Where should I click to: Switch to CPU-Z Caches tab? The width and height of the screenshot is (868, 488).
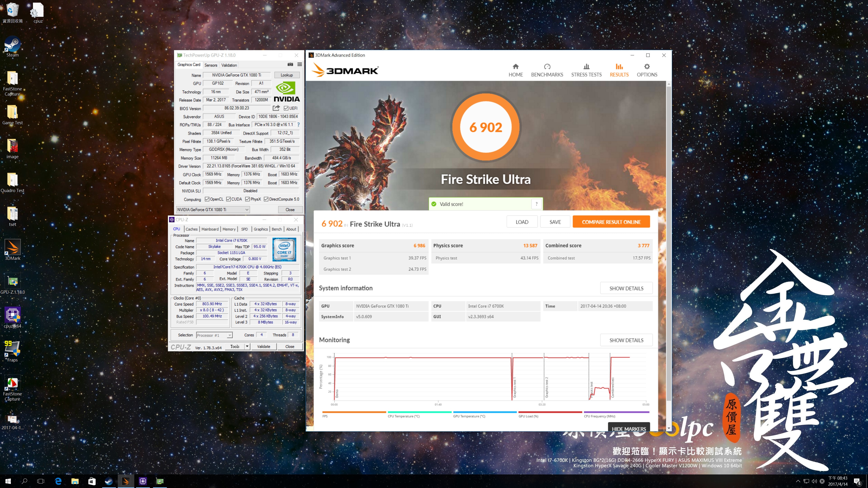point(191,229)
